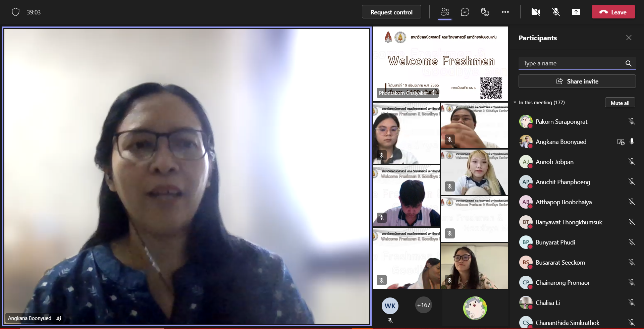Click the cartoon avatar beside the +167 bubble

click(475, 308)
